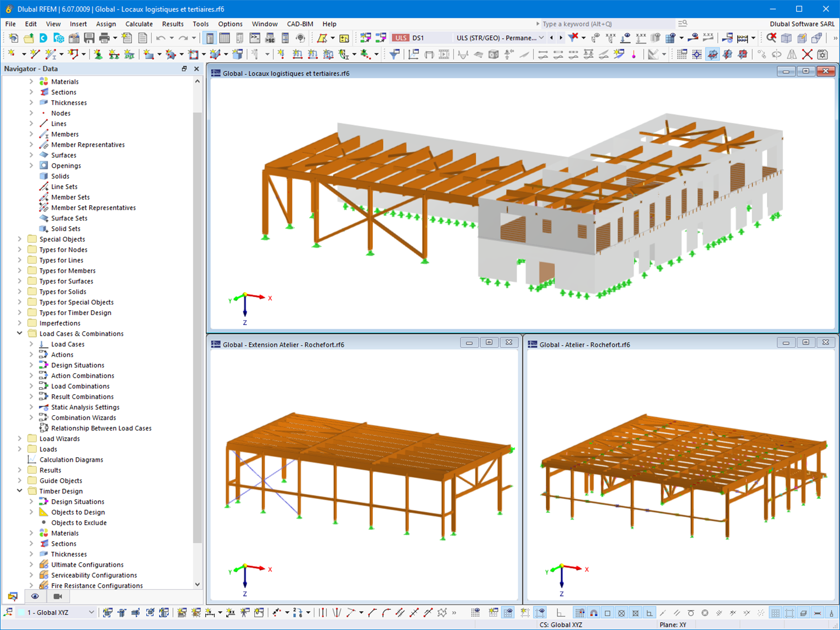The height and width of the screenshot is (630, 840).
Task: Toggle the grid display in the bottom toolbar
Action: tap(476, 612)
